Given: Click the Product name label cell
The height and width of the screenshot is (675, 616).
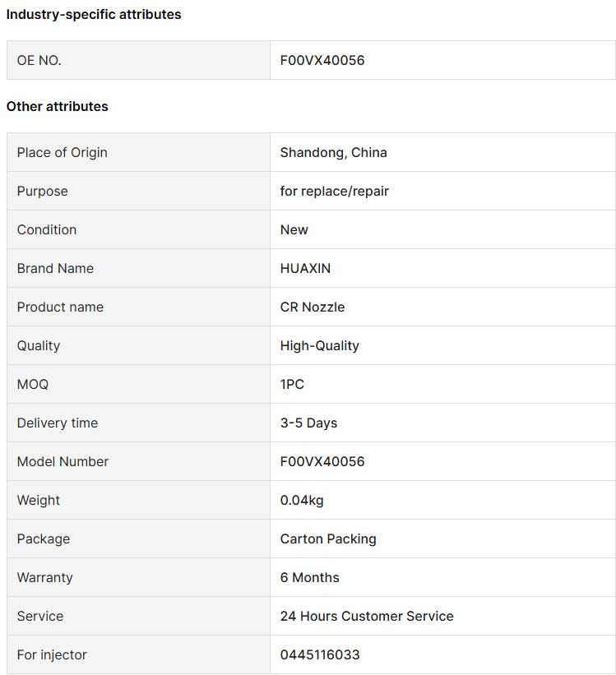Looking at the screenshot, I should tap(138, 307).
